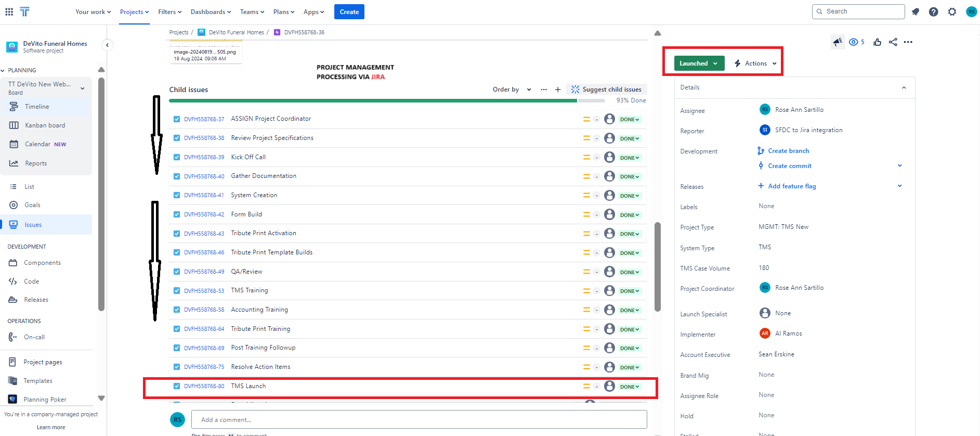Click the Create branch link
980x436 pixels.
[788, 151]
